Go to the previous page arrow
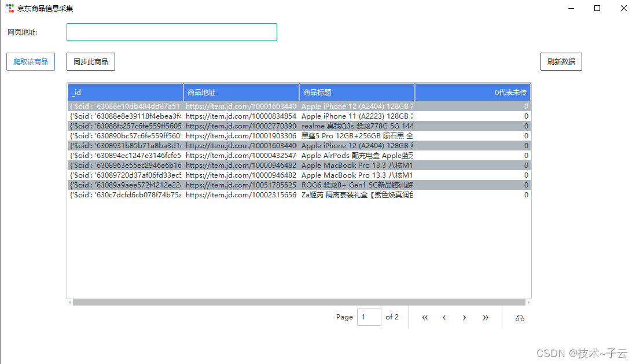Image resolution: width=636 pixels, height=364 pixels. (444, 318)
